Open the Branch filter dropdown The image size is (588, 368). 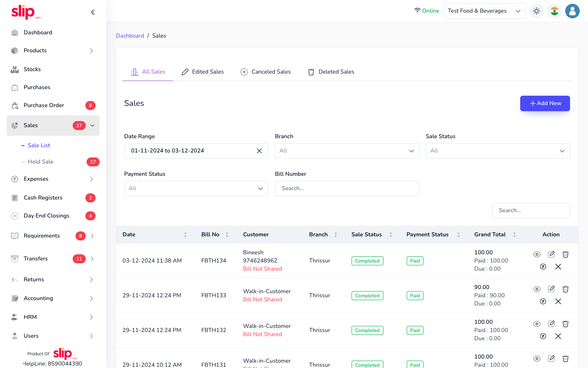click(x=347, y=151)
